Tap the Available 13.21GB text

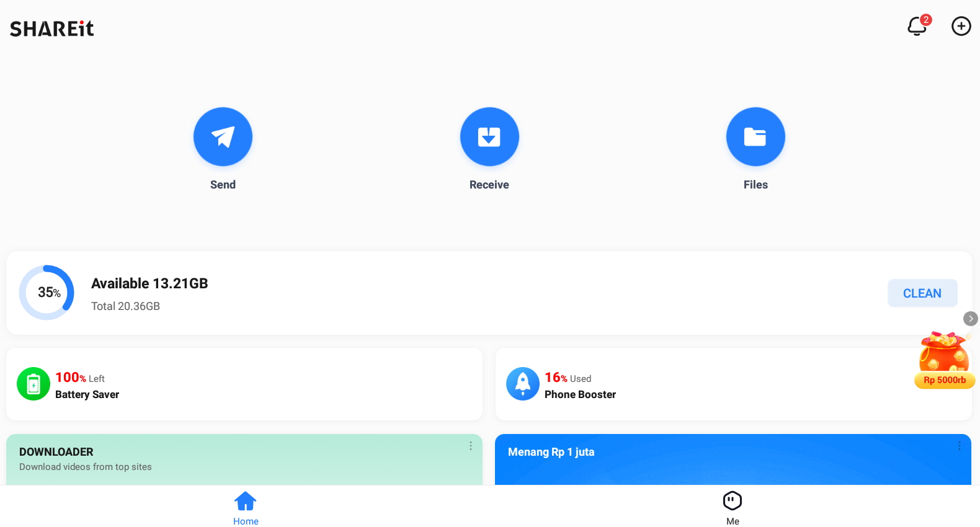[149, 283]
